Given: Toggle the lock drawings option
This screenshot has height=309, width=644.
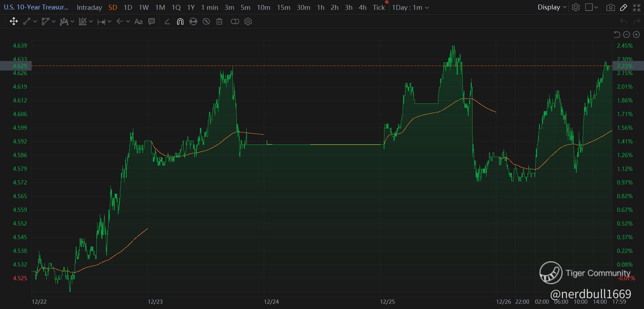Looking at the screenshot, I should tap(193, 22).
